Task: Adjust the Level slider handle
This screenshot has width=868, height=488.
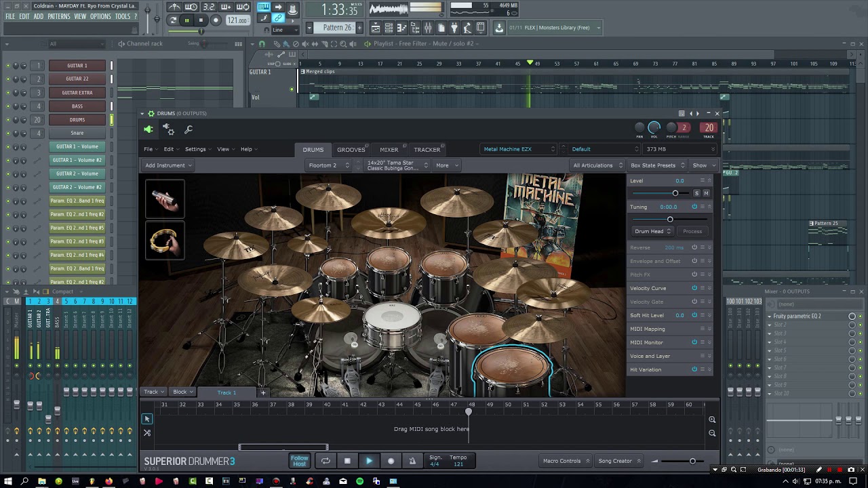Action: click(x=675, y=193)
